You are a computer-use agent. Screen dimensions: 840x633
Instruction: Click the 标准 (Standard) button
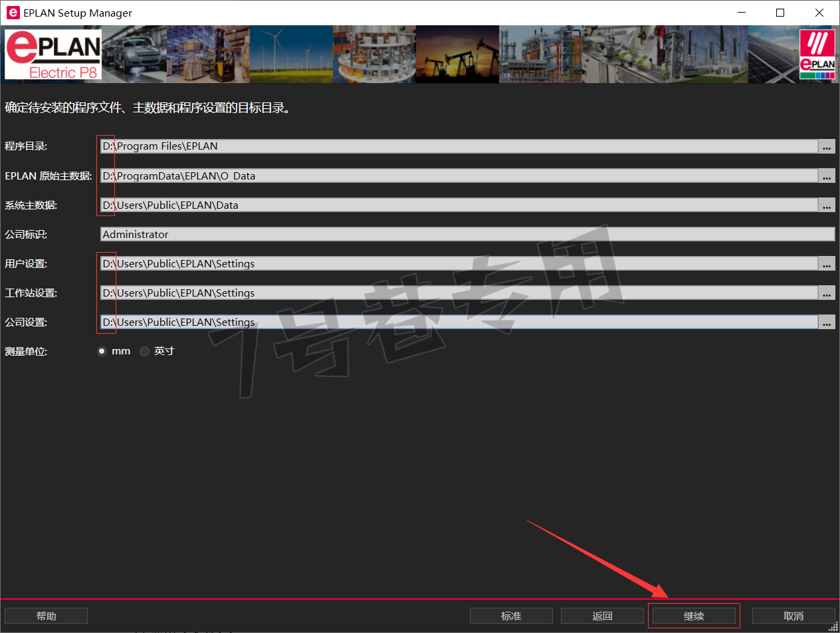pos(511,616)
